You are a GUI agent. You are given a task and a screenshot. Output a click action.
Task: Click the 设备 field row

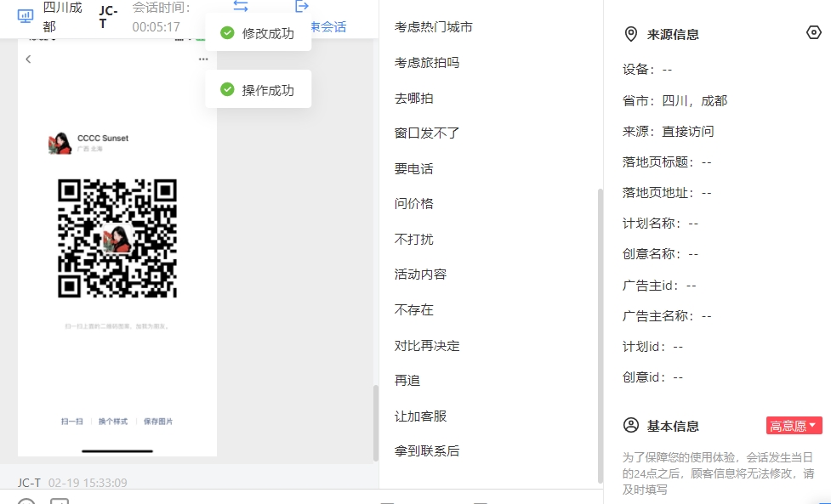point(647,70)
